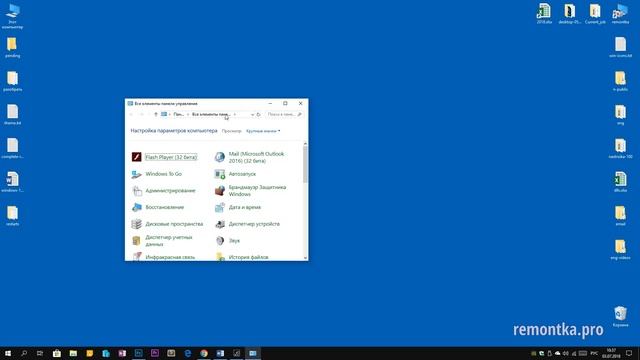Image resolution: width=640 pixels, height=360 pixels.
Task: Select the 'dlls.xlsx' desktop file
Action: [x=620, y=182]
